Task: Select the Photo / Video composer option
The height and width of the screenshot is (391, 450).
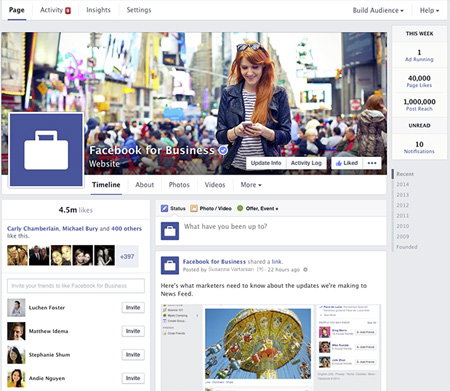Action: (211, 208)
